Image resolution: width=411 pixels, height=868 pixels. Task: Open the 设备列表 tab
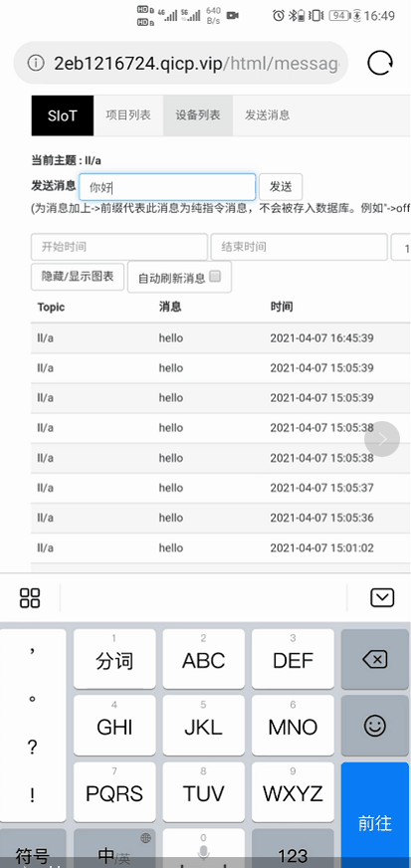tap(198, 115)
